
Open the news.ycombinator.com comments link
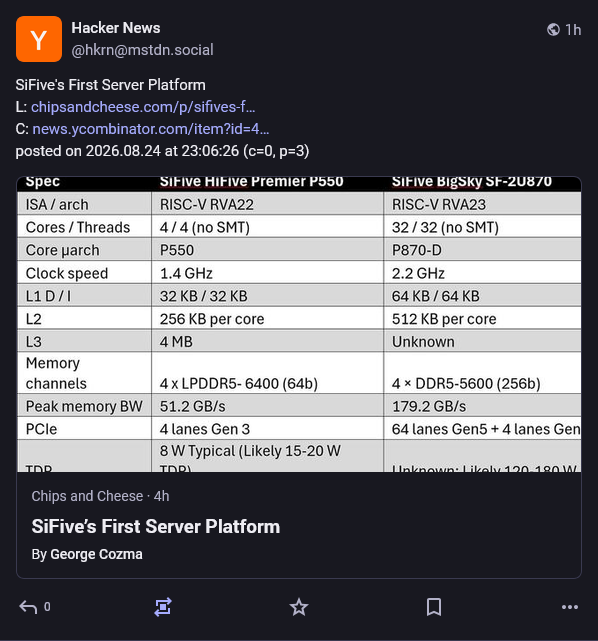click(150, 129)
